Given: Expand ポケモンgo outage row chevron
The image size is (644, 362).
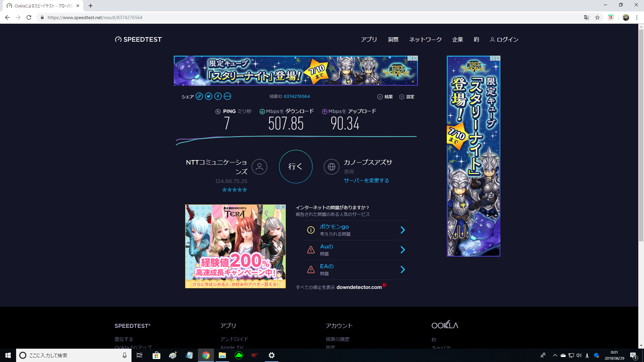Looking at the screenshot, I should pos(403,230).
